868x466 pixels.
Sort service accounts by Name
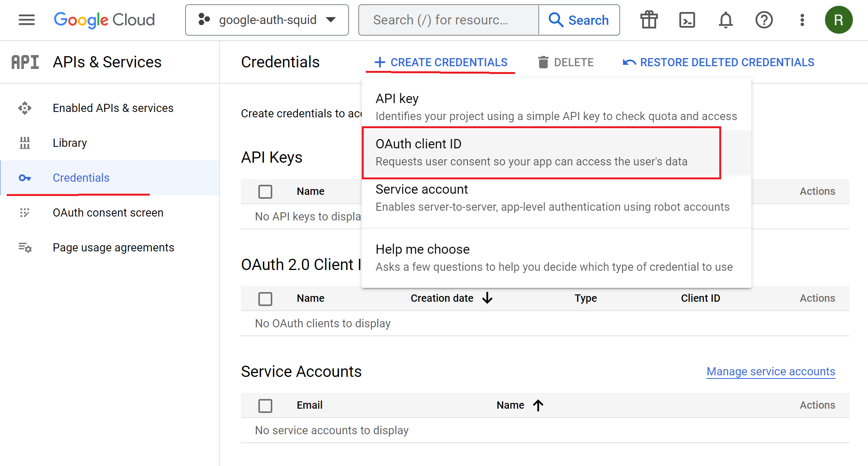pos(520,405)
